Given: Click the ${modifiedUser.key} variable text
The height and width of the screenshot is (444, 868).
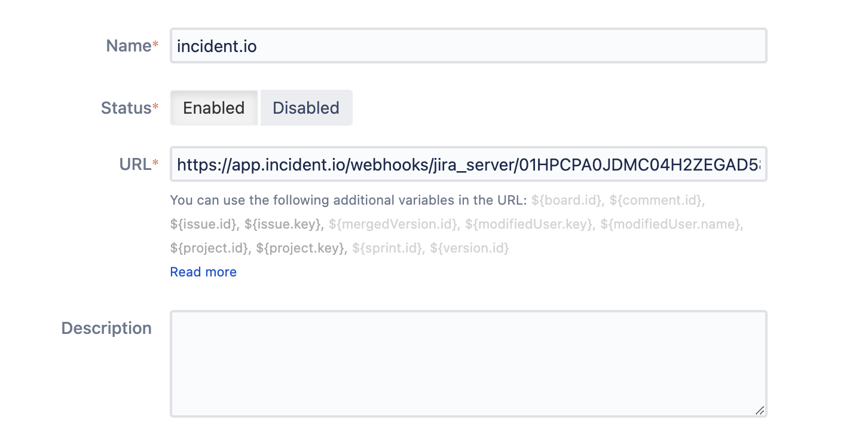Looking at the screenshot, I should coord(528,224).
